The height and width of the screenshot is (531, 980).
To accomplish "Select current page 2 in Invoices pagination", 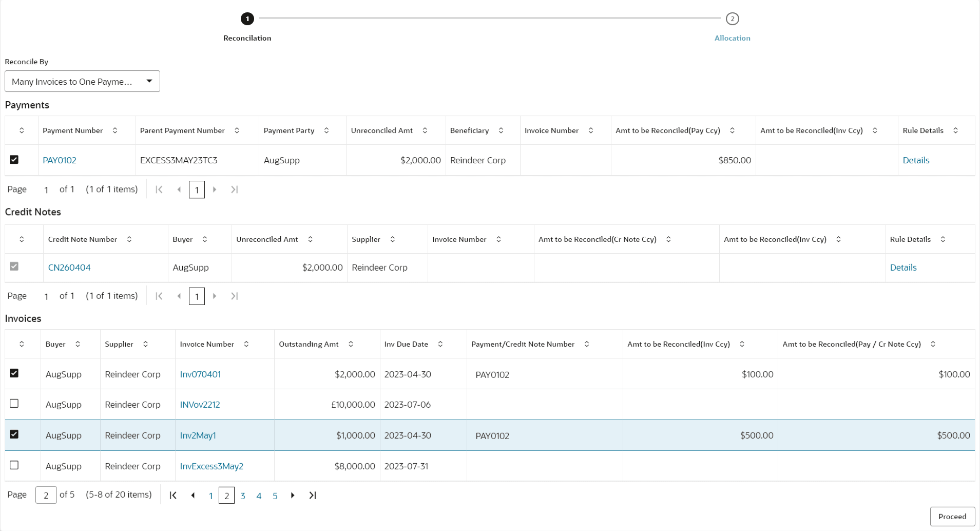I will pos(226,496).
